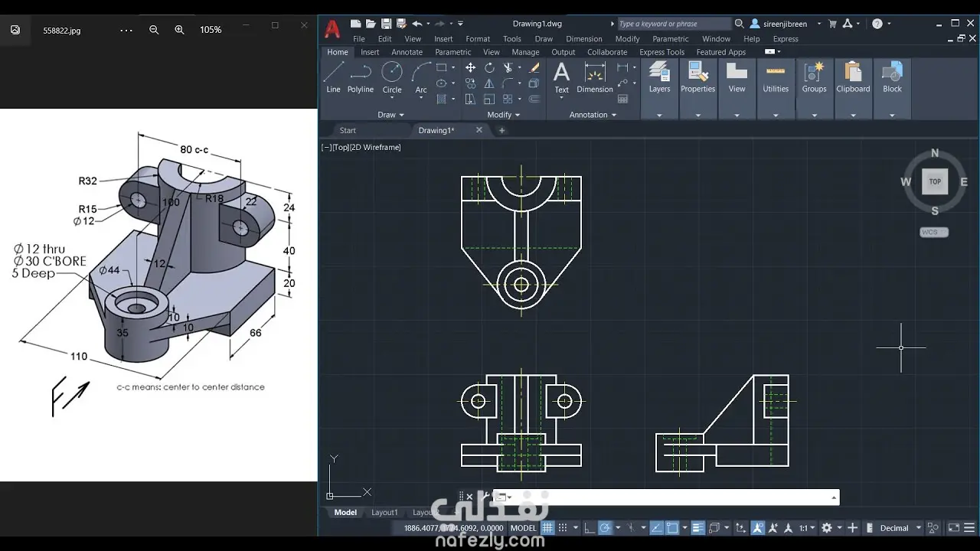Choose the Array tool

coord(508,99)
